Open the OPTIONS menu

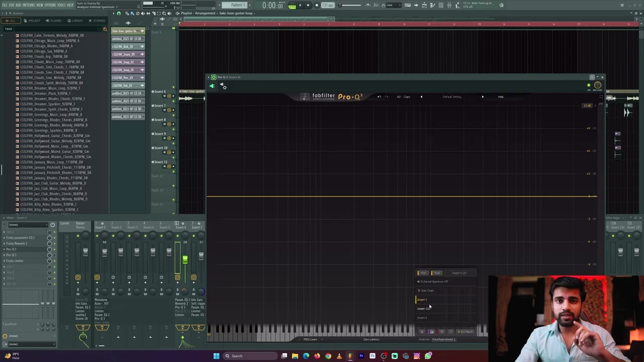pyautogui.click(x=50, y=5)
